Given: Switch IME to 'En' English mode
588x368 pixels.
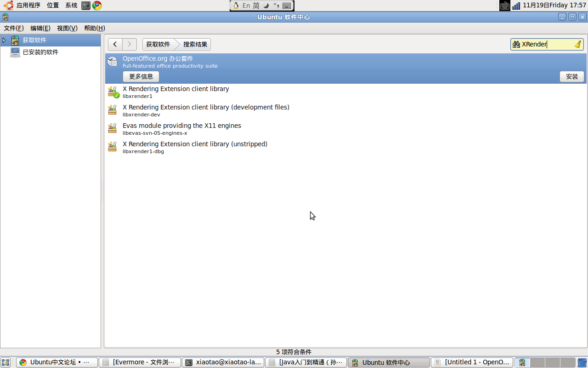Looking at the screenshot, I should pos(246,6).
